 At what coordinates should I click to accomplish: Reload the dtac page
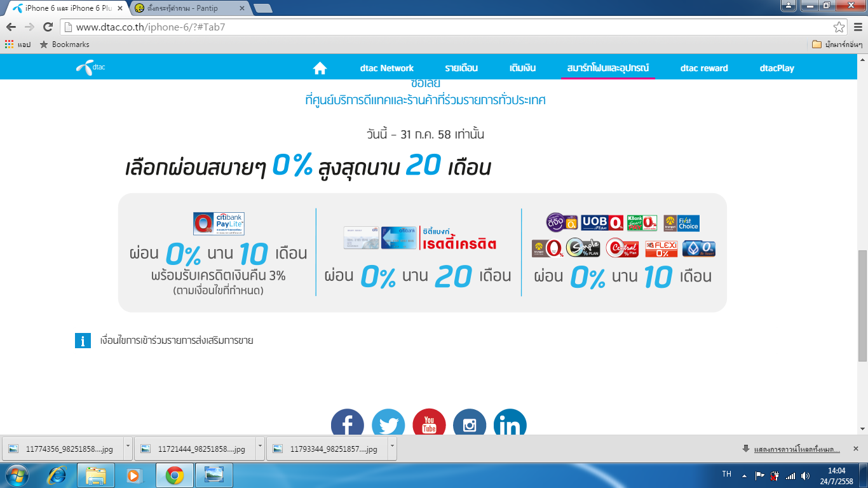48,27
